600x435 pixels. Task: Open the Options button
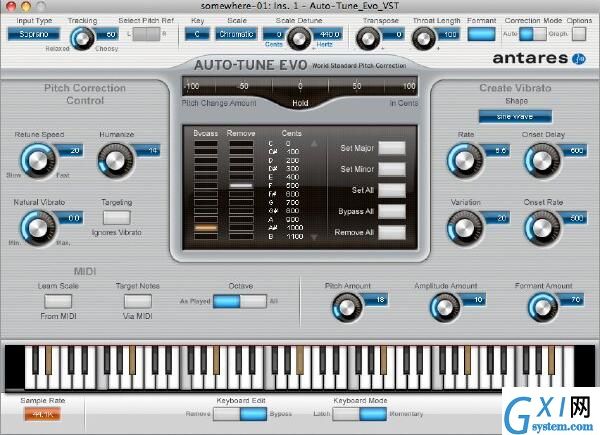coord(579,34)
